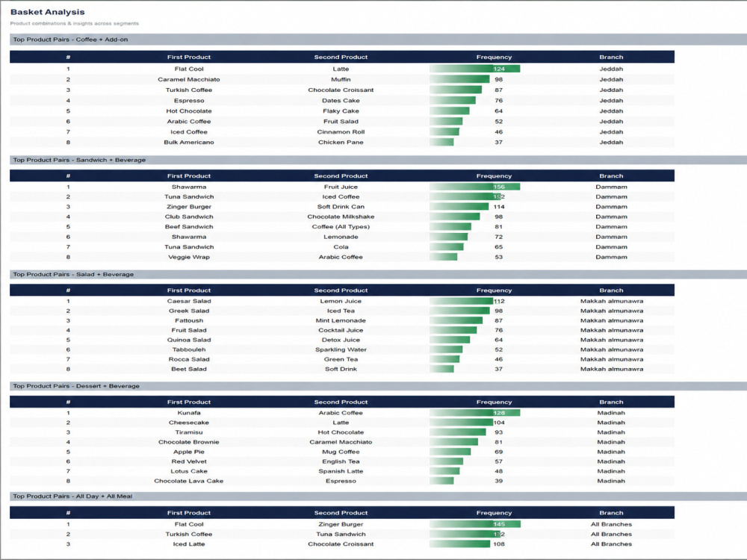Viewport: 747px width, 560px height.
Task: Select the 'Chocolate Lava Cake' cell
Action: 189,481
